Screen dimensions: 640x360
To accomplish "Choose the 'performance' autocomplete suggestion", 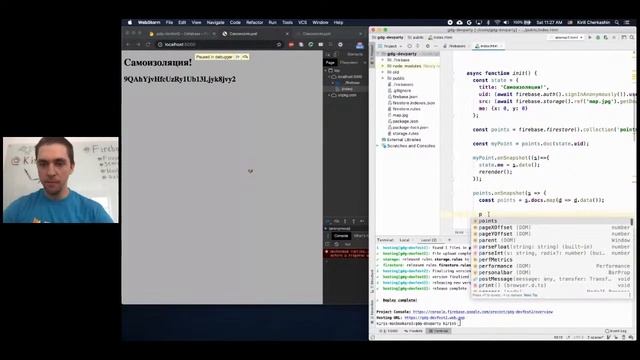I will (x=552, y=266).
